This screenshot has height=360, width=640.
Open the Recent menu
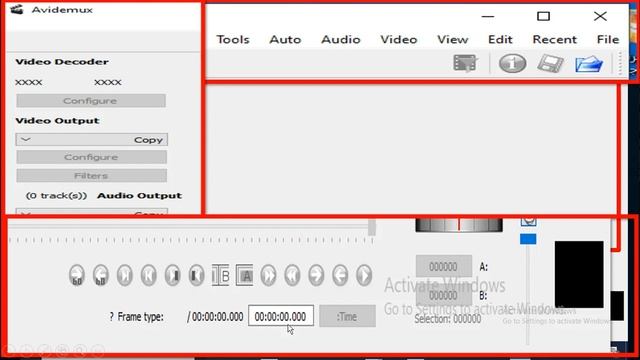pos(554,40)
